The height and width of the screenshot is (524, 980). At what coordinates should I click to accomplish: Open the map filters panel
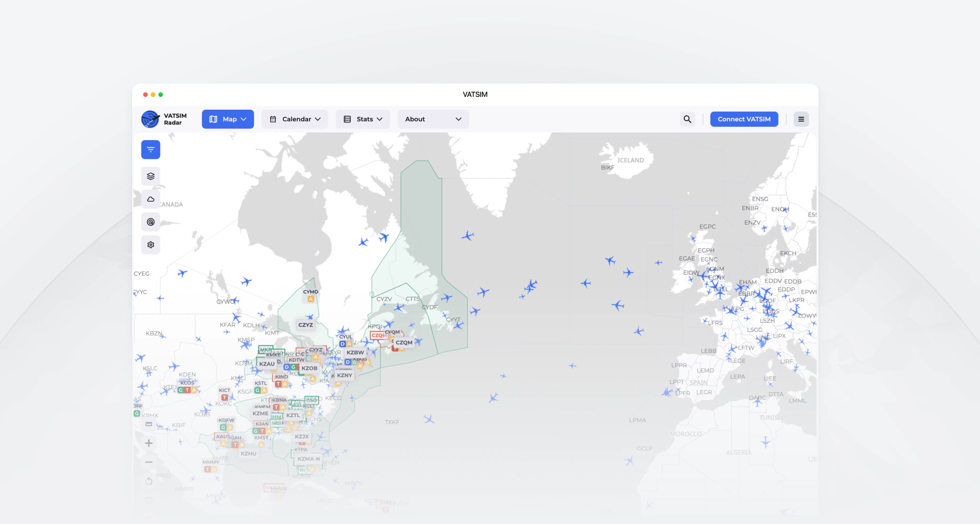click(x=151, y=150)
